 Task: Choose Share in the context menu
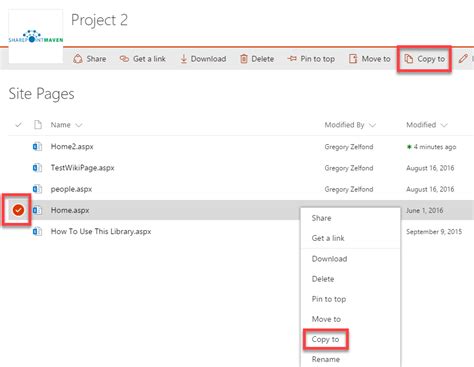click(321, 218)
